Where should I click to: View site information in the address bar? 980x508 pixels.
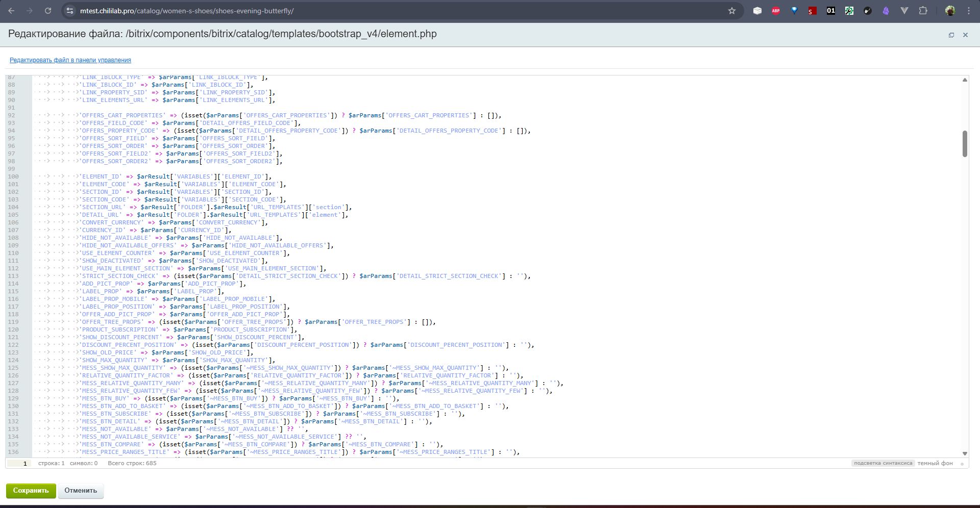tap(70, 11)
